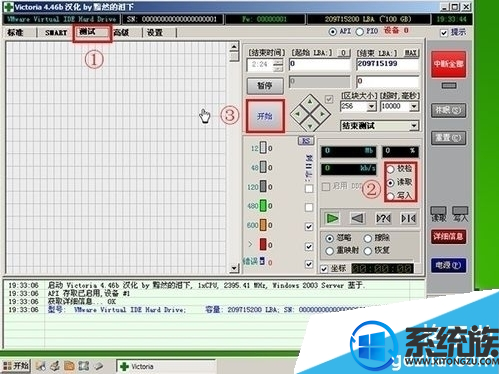Viewport: 499px width, 374px height.
Task: Toggle the 坐标 checkbox
Action: pos(324,269)
